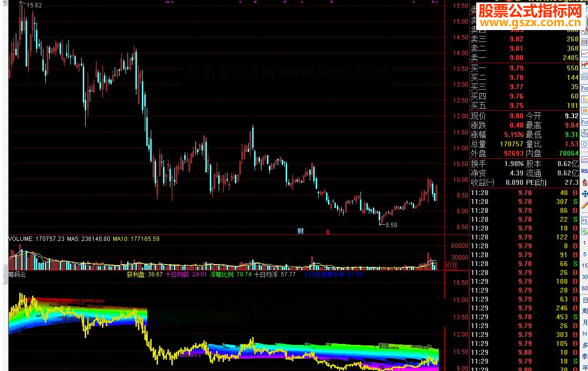The height and width of the screenshot is (371, 588).
Task: Select the pencil drawing tool icon
Action: tap(585, 205)
